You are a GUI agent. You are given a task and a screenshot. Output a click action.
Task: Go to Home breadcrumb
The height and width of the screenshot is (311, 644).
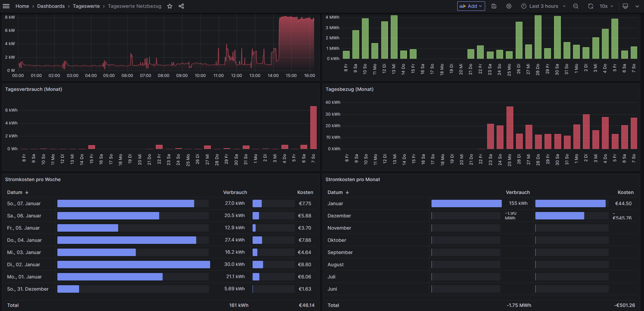22,6
